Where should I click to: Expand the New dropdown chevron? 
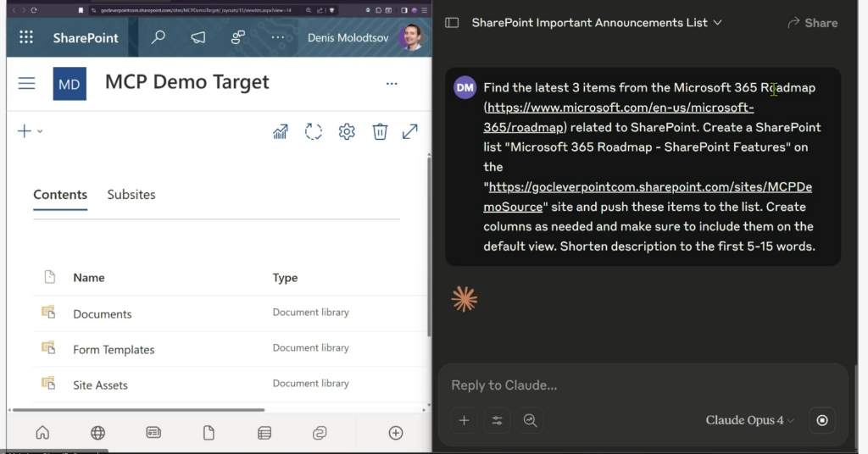coord(40,131)
